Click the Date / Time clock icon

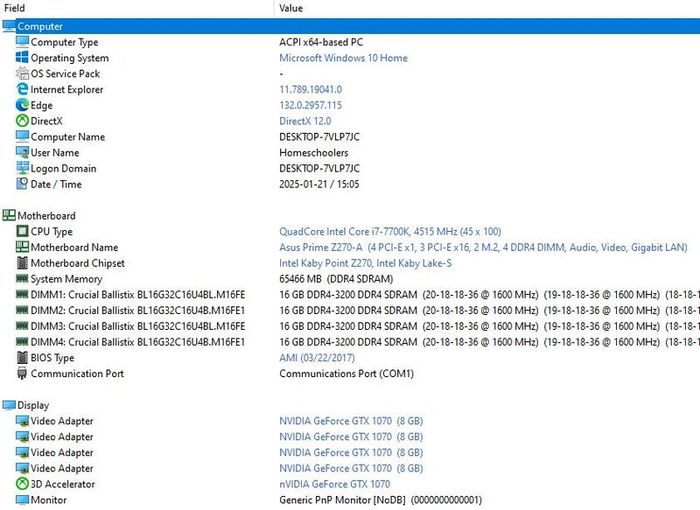[22, 184]
